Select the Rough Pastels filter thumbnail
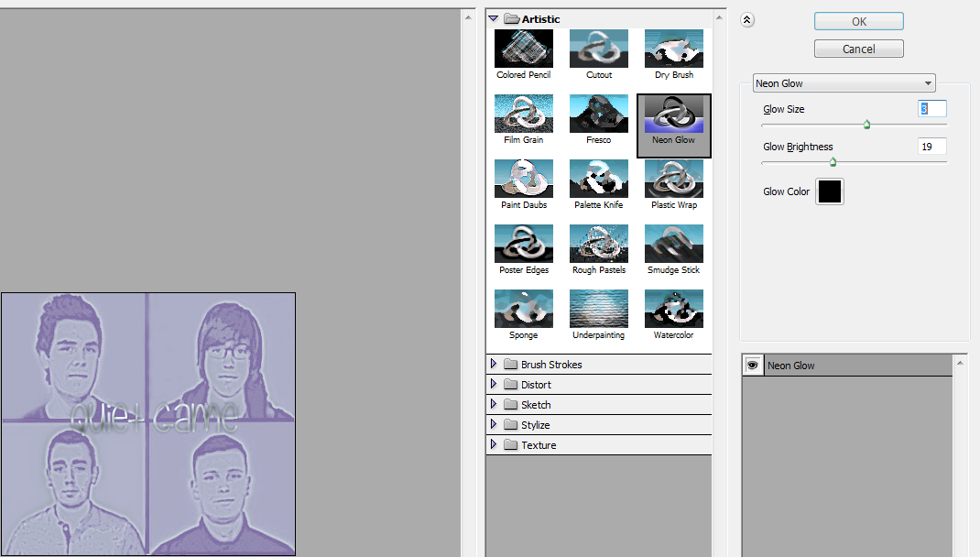 pyautogui.click(x=599, y=244)
